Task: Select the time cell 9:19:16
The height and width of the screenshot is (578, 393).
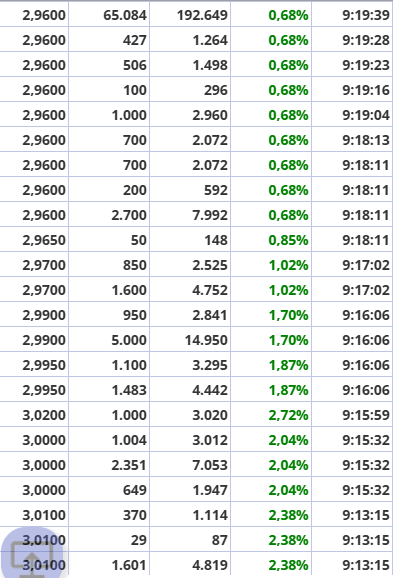Action: (x=352, y=90)
